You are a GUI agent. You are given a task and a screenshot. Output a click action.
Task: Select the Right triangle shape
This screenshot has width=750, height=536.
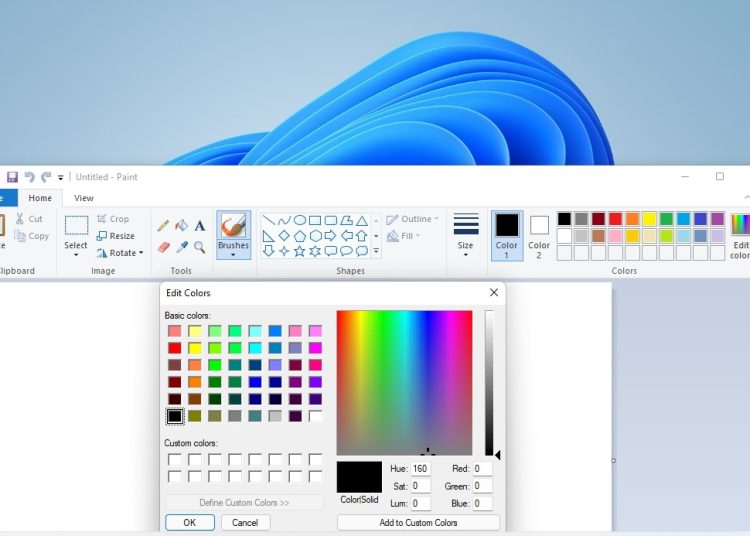coord(269,236)
